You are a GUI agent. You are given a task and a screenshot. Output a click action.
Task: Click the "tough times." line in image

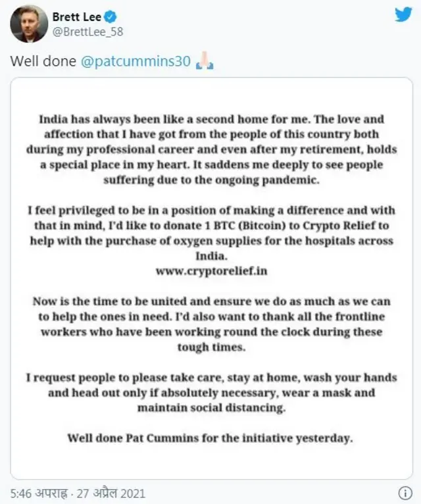(x=211, y=347)
